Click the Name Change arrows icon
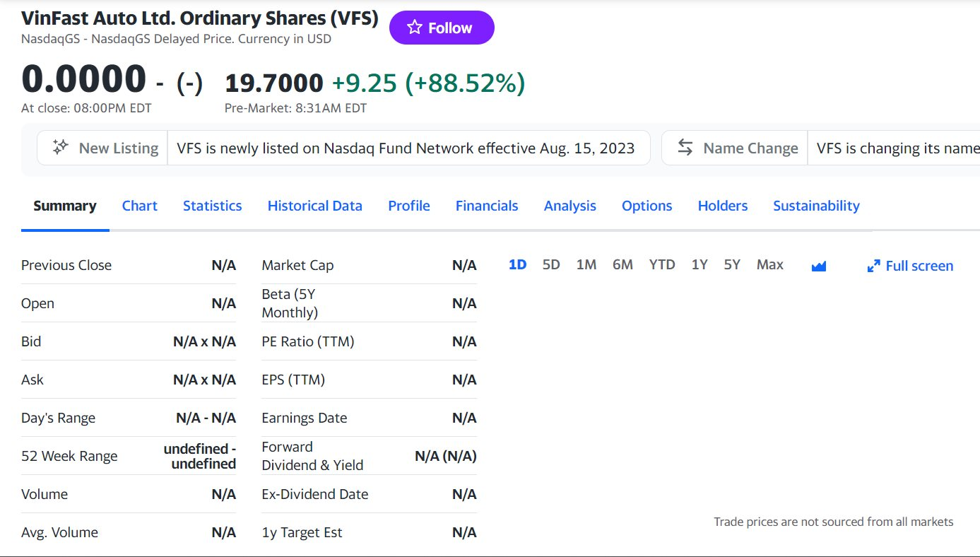 click(x=685, y=147)
